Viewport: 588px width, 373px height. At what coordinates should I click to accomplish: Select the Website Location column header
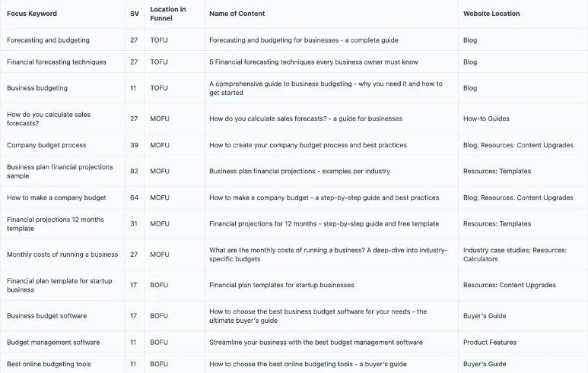click(491, 14)
